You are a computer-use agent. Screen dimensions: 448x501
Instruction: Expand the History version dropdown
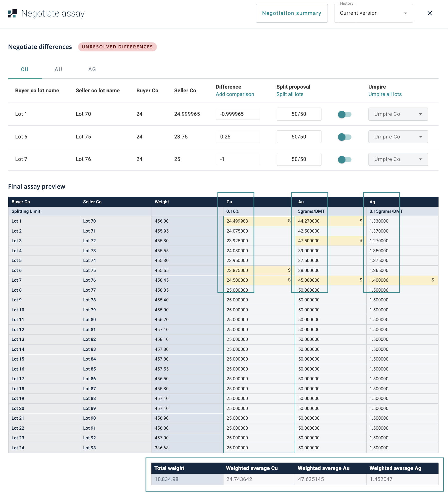point(373,13)
